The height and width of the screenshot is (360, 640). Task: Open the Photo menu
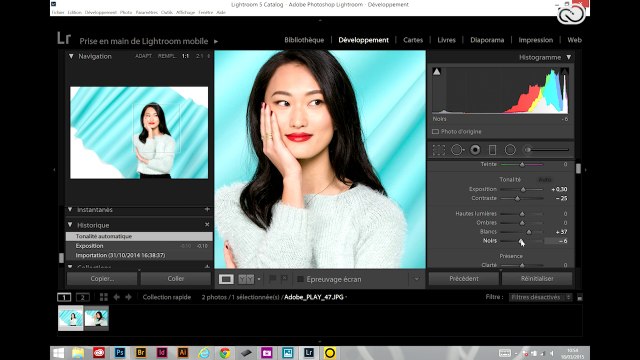pyautogui.click(x=126, y=13)
